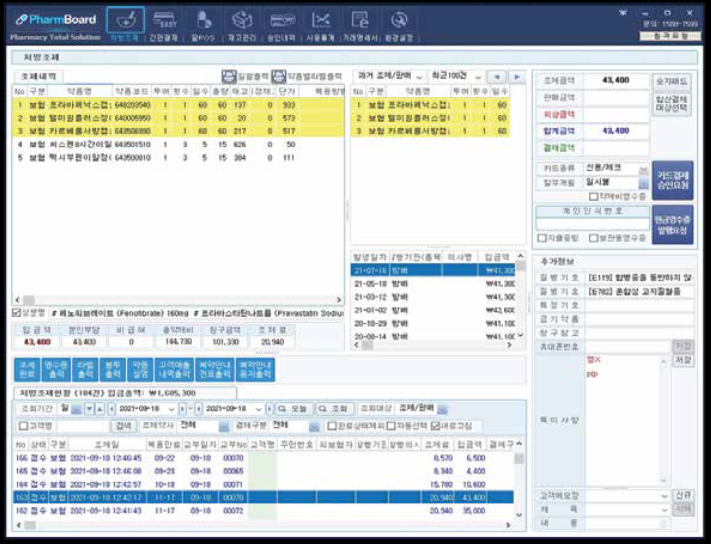
Task: Open the 재고관리 inventory box icon
Action: [242, 20]
